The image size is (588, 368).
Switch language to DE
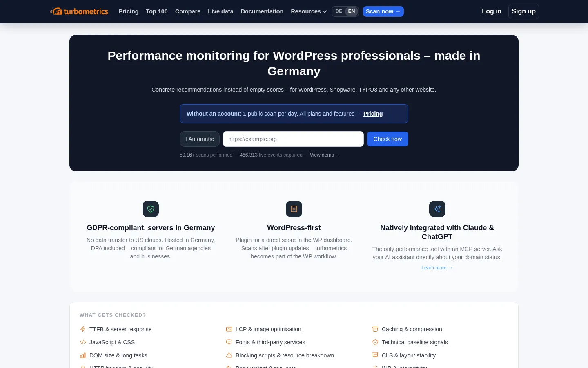tap(339, 11)
